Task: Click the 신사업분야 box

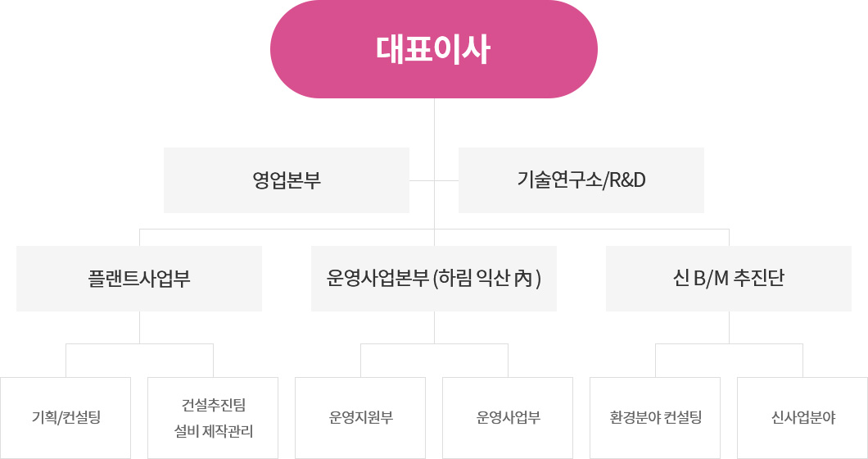Action: click(802, 418)
